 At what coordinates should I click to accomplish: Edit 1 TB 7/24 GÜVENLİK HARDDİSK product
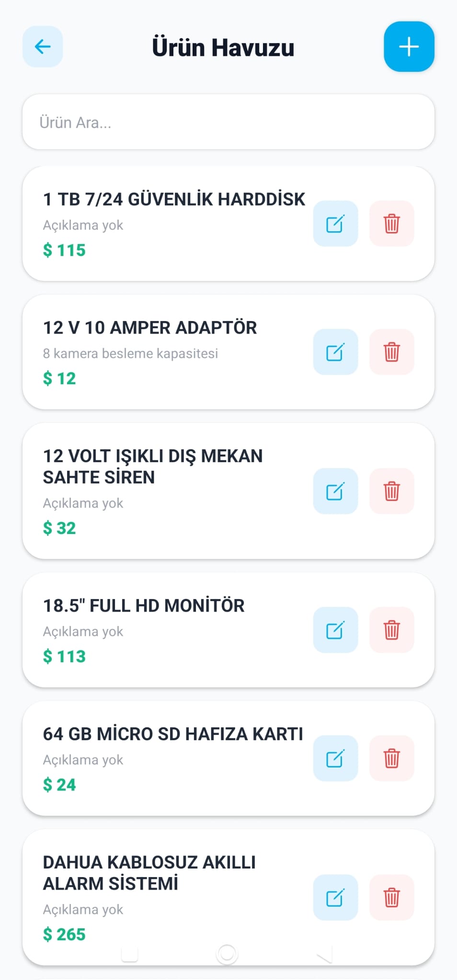[x=335, y=223]
